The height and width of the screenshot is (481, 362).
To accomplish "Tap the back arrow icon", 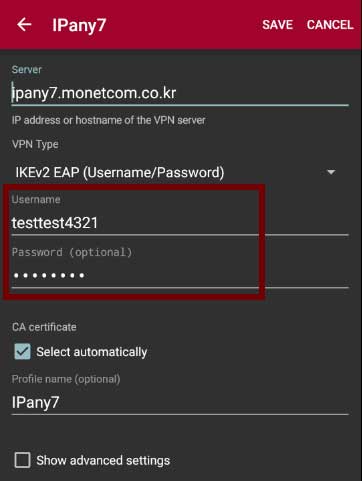I will 24,25.
